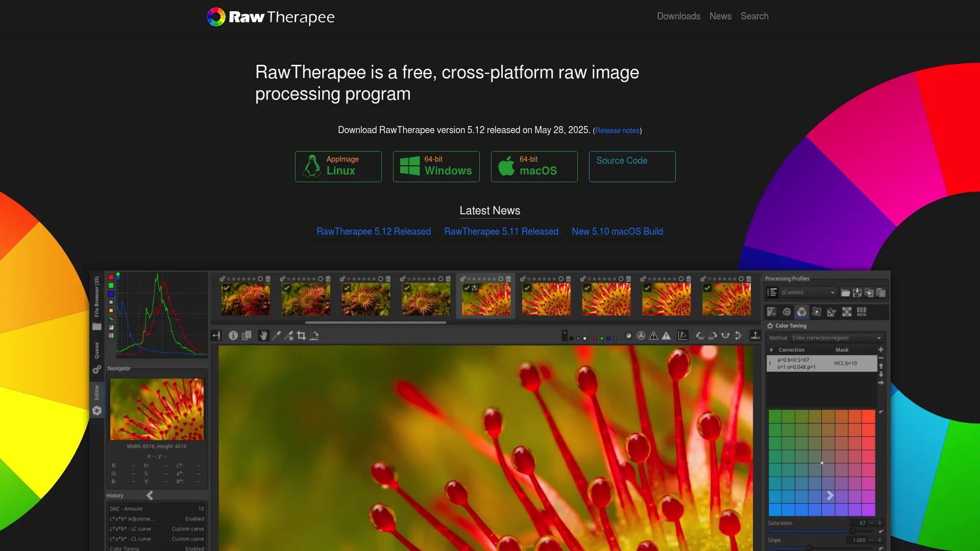Open the RawTherapee 5.12 Released news
The image size is (980, 551).
point(374,232)
